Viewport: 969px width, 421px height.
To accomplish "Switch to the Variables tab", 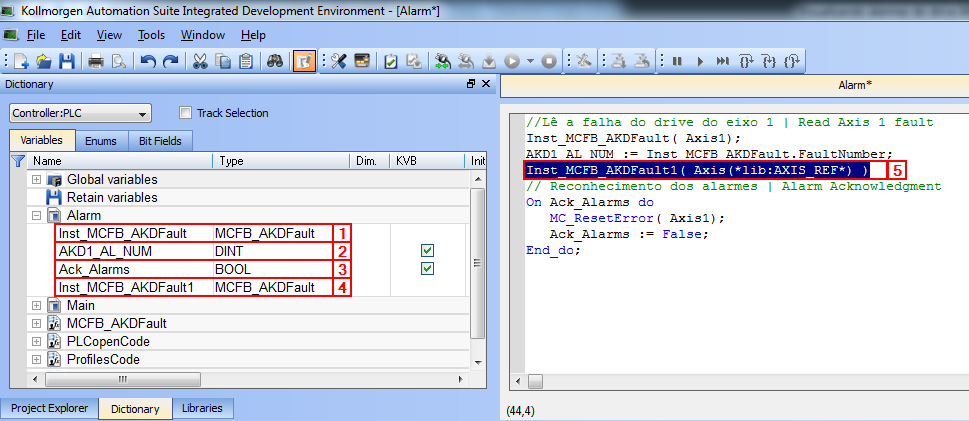I will [42, 140].
